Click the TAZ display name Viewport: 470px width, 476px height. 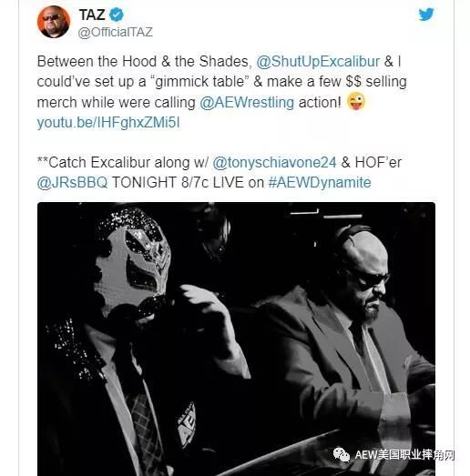(x=92, y=15)
